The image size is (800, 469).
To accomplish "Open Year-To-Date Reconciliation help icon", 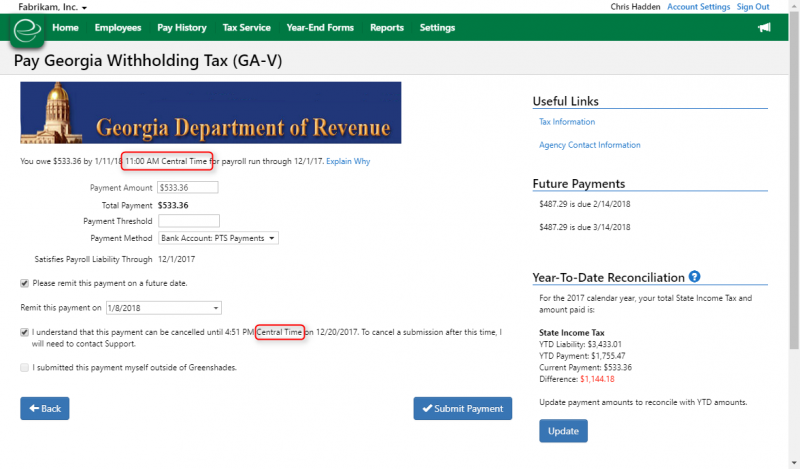I will [694, 277].
